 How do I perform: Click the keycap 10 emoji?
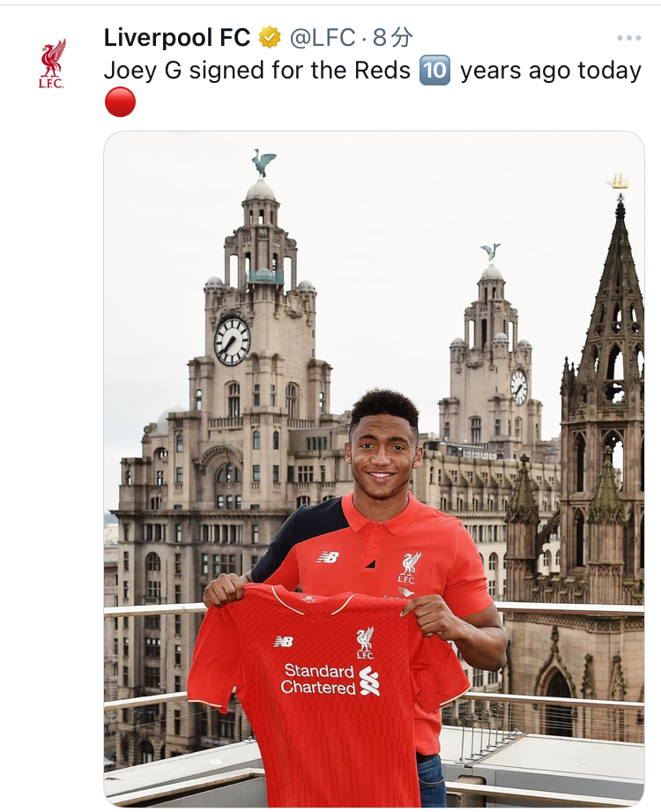click(434, 71)
